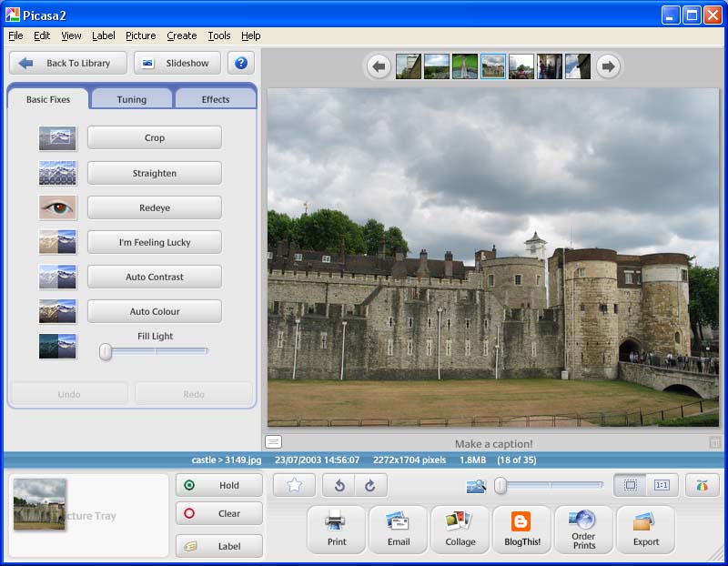
Task: Rotate the photo clockwise
Action: tap(369, 486)
